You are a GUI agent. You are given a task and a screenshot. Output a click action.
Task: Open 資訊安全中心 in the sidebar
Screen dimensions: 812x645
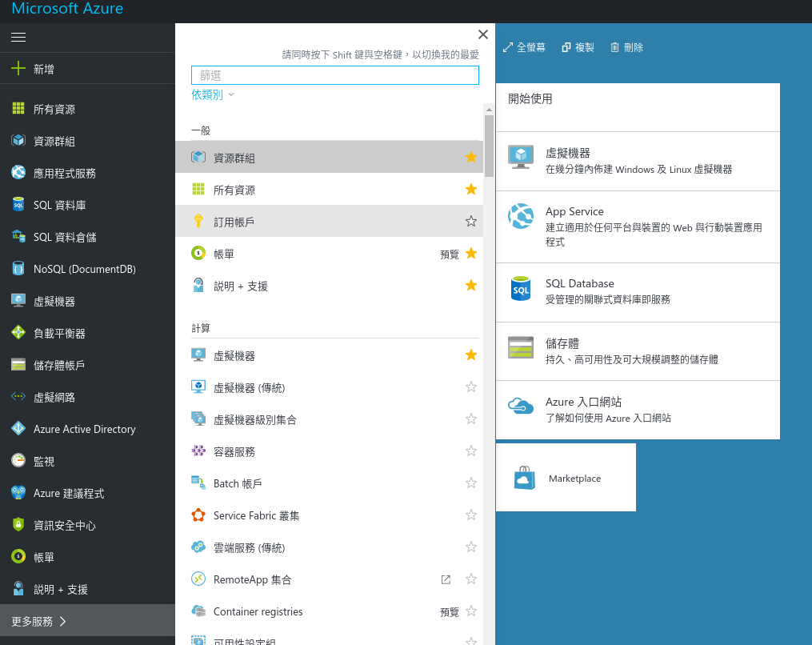click(x=87, y=525)
